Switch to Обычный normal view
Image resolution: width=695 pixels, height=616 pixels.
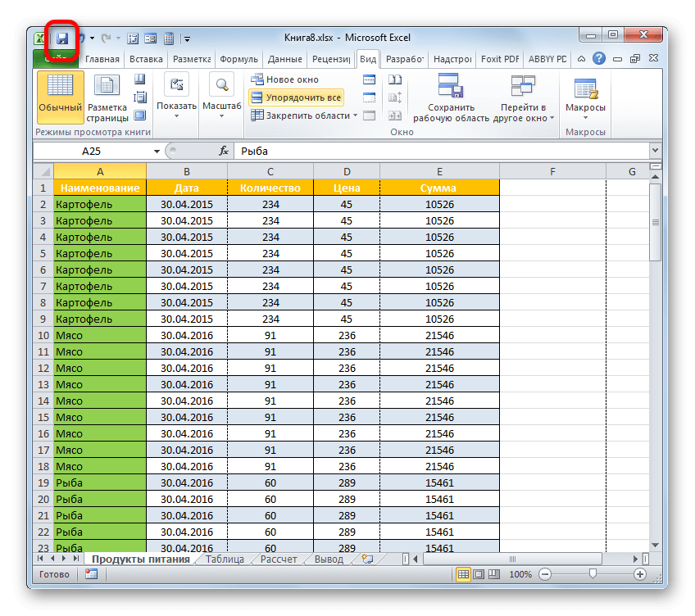click(61, 97)
